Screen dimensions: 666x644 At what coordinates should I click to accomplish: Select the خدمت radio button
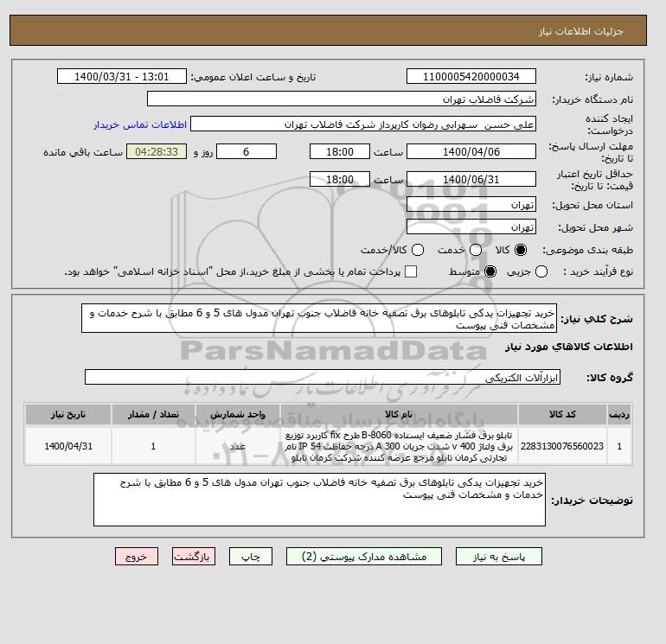[x=476, y=250]
